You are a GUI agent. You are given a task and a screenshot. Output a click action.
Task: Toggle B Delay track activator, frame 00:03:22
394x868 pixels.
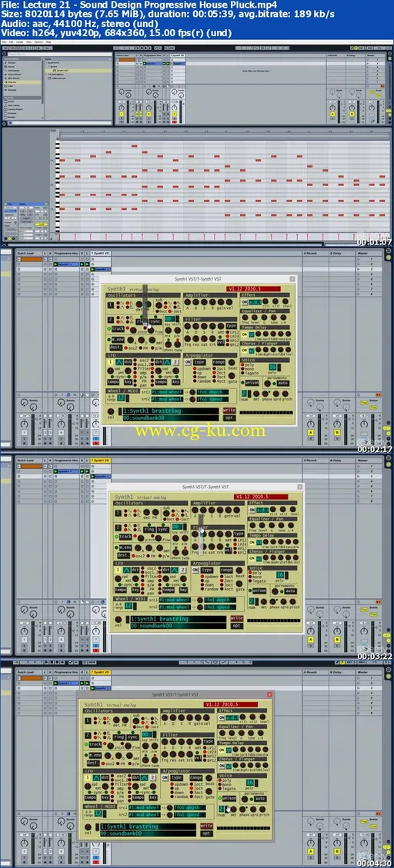(x=337, y=640)
